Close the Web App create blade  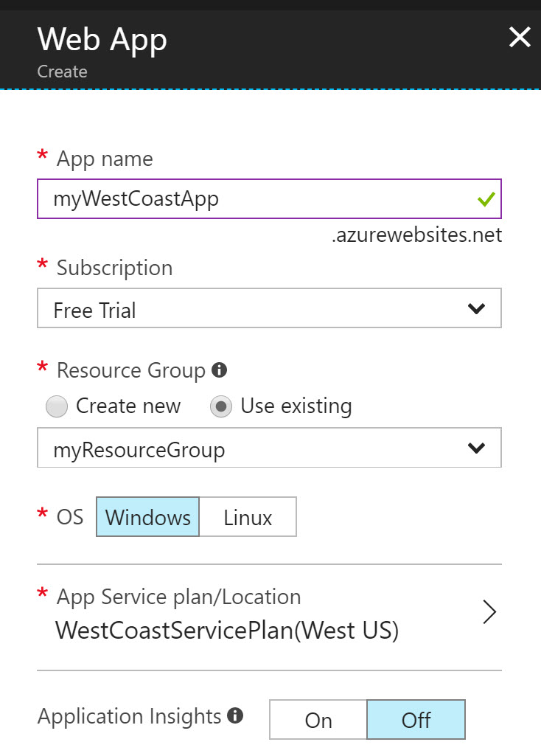pyautogui.click(x=520, y=37)
